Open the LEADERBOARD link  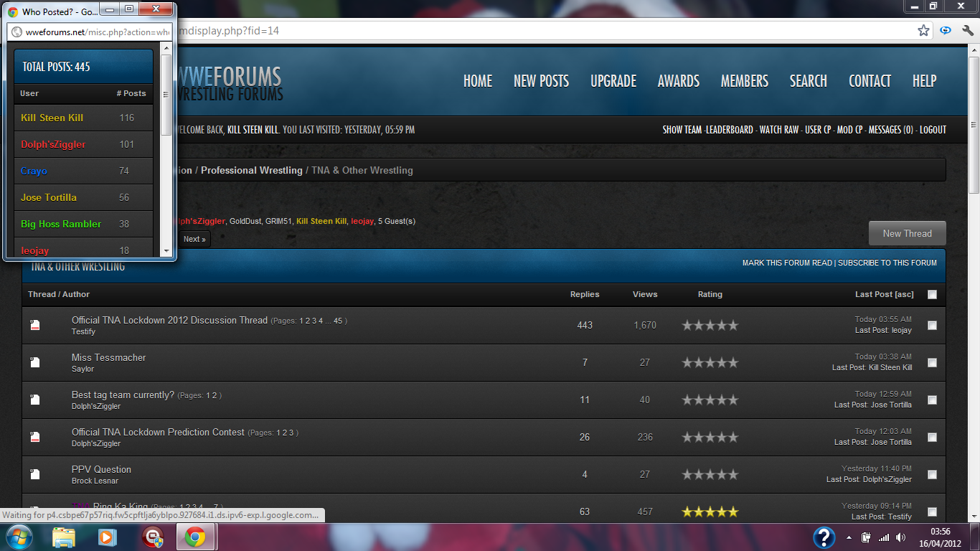click(730, 130)
